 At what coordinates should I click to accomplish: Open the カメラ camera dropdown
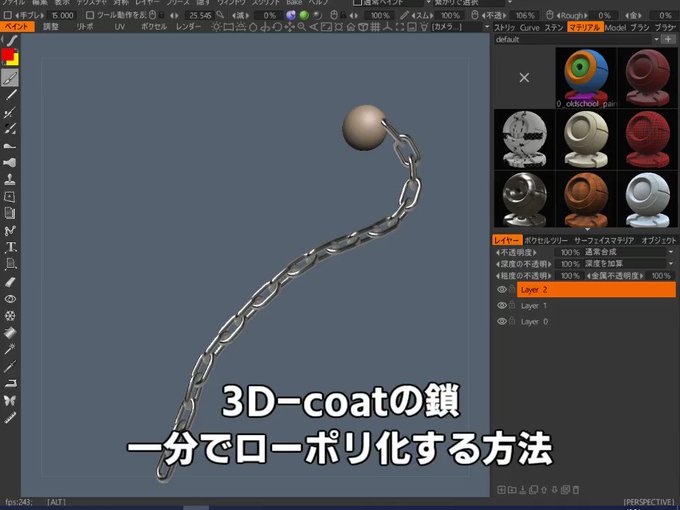(460, 27)
